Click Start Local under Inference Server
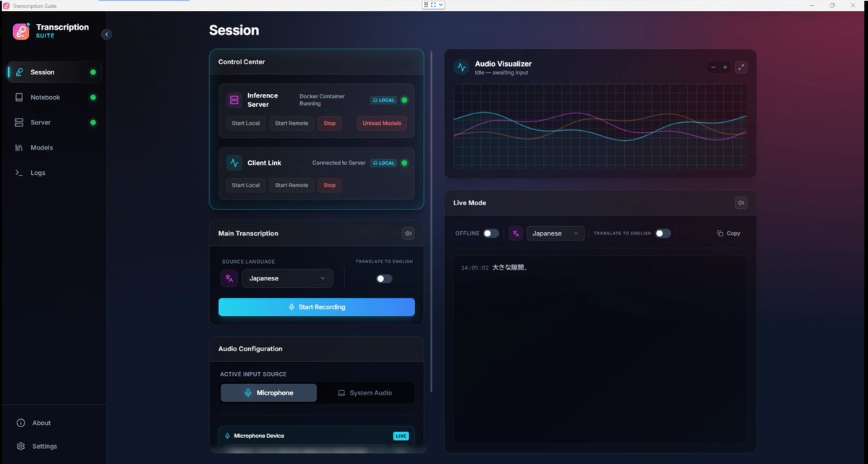 coord(246,124)
